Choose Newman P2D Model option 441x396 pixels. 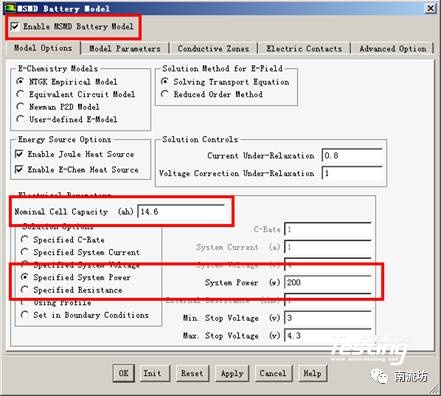[x=20, y=107]
